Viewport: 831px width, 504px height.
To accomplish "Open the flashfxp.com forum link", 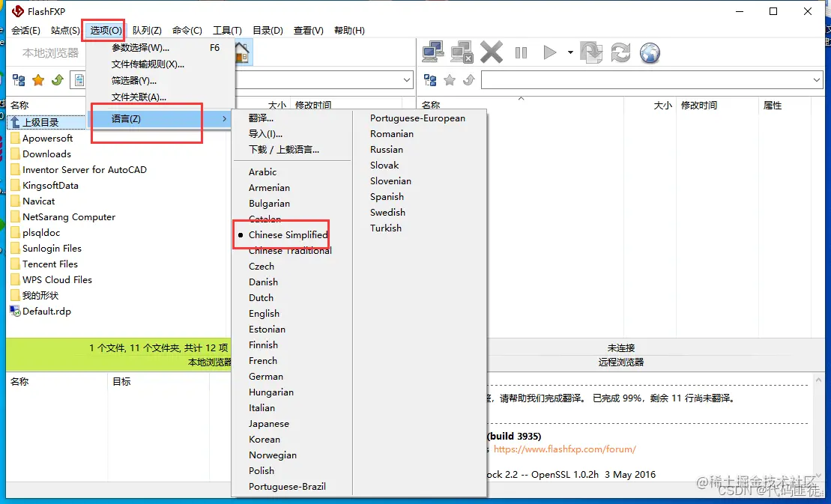I will point(564,449).
